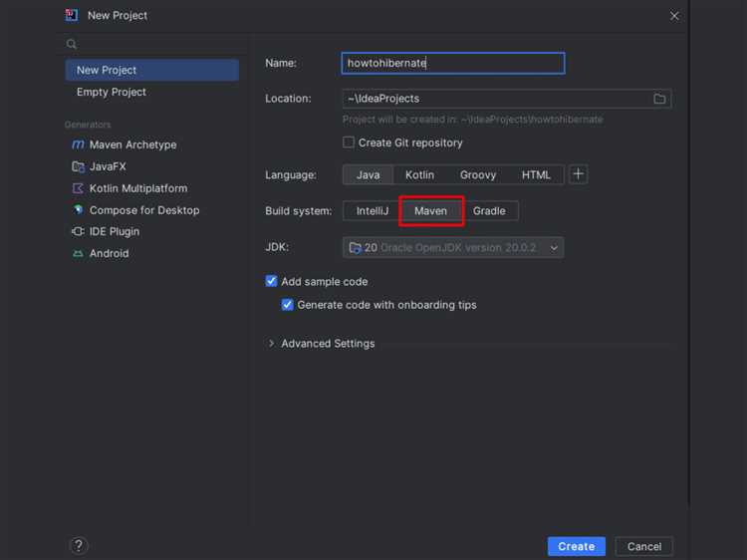
Task: Click the JavaFX generator icon
Action: tap(78, 166)
